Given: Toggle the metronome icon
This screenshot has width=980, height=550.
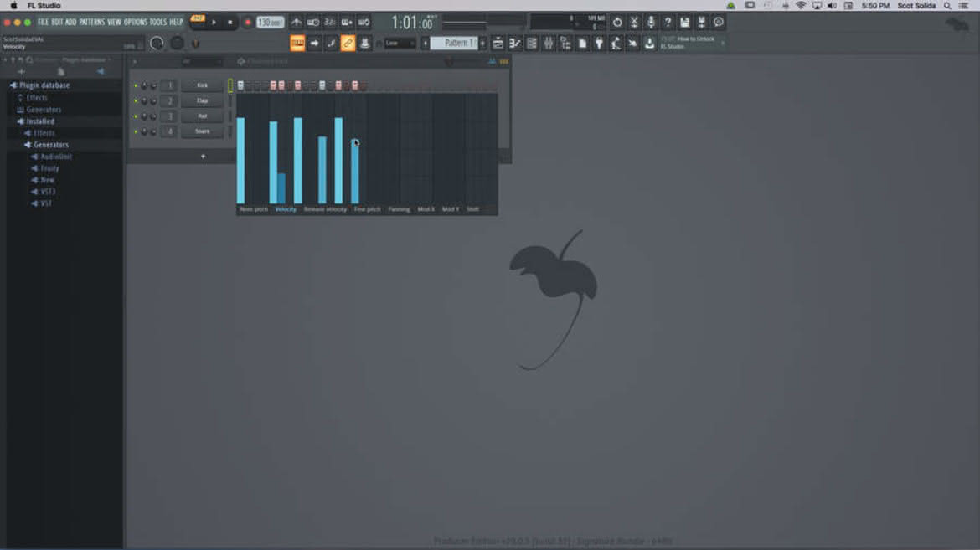Looking at the screenshot, I should (297, 23).
